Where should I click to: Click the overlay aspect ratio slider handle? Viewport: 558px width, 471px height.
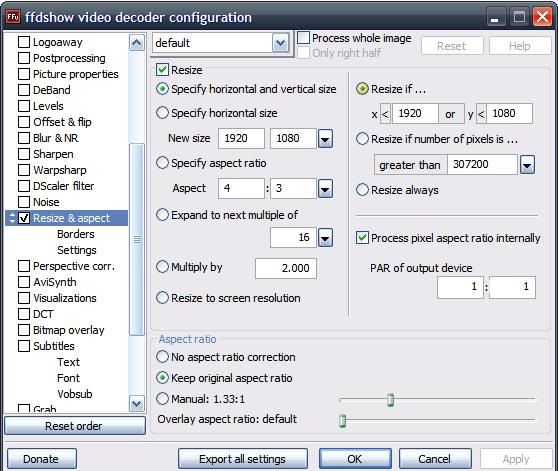[343, 421]
